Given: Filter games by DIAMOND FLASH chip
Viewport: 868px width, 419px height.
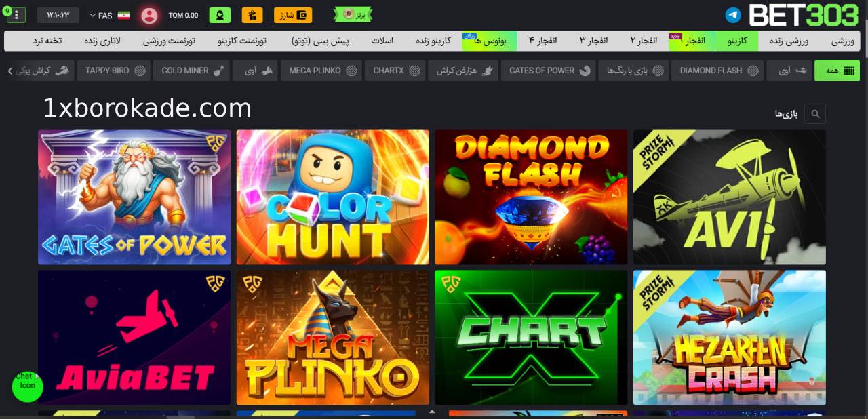Looking at the screenshot, I should 717,71.
